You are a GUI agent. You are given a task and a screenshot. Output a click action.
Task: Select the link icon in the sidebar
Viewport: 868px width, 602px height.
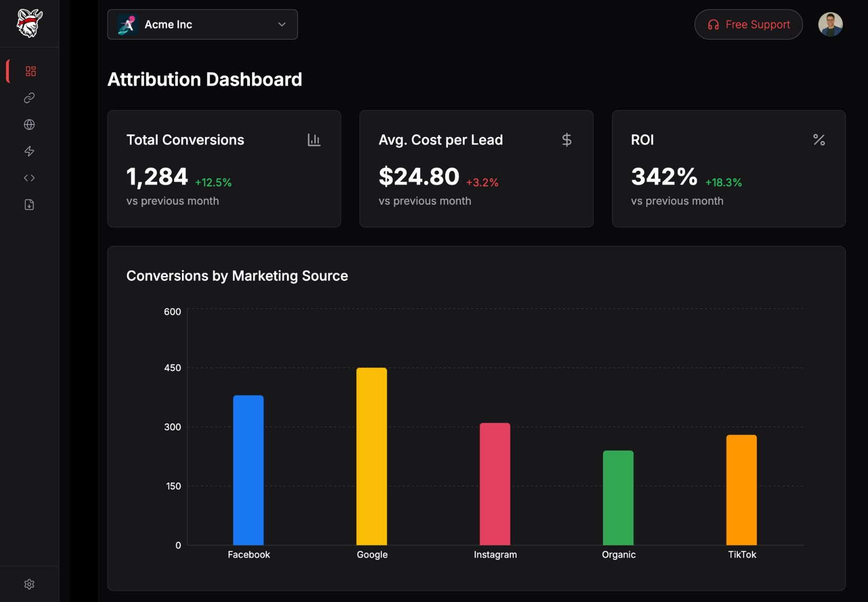click(29, 98)
